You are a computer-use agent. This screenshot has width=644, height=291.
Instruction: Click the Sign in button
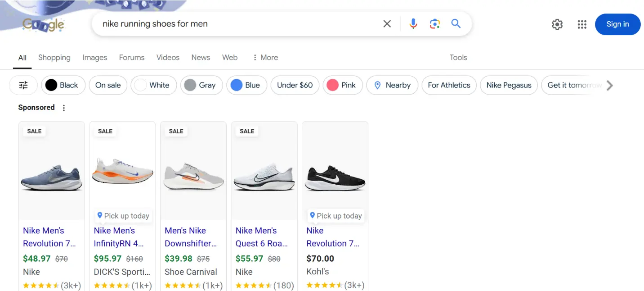coord(617,24)
